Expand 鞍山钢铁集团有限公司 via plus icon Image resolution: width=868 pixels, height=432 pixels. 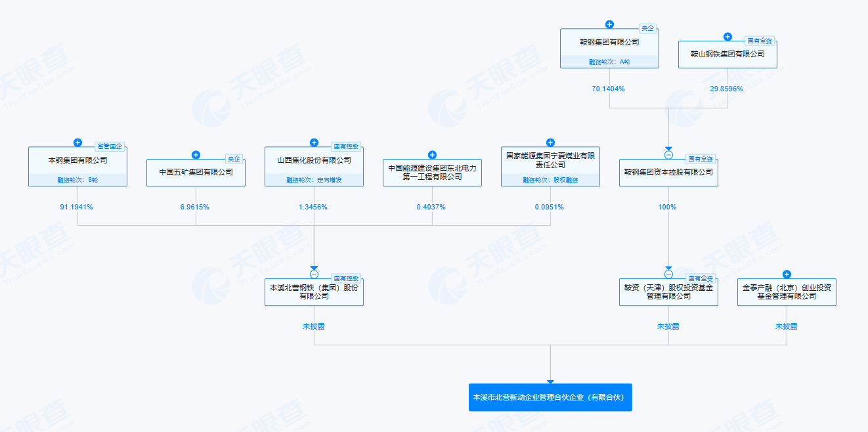pyautogui.click(x=727, y=37)
